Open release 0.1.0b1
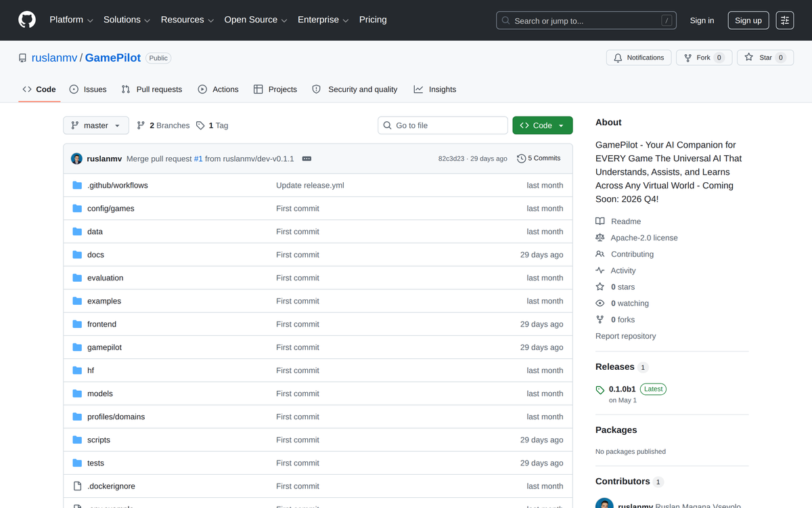 623,389
